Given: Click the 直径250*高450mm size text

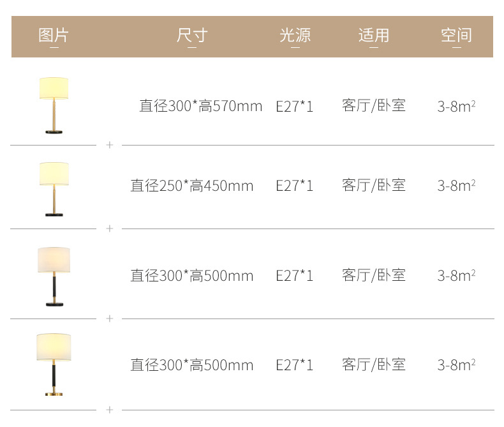Looking at the screenshot, I should (x=192, y=186).
